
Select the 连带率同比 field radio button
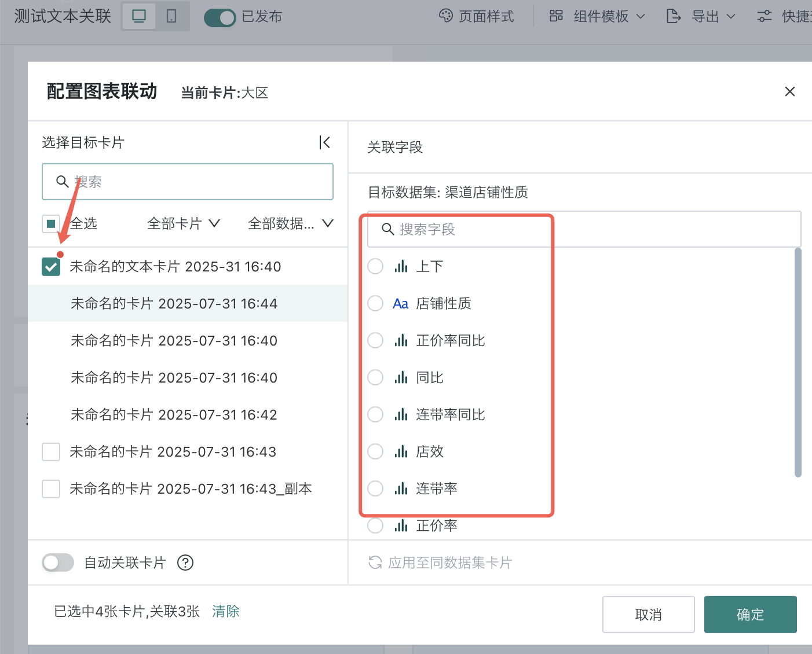point(375,414)
